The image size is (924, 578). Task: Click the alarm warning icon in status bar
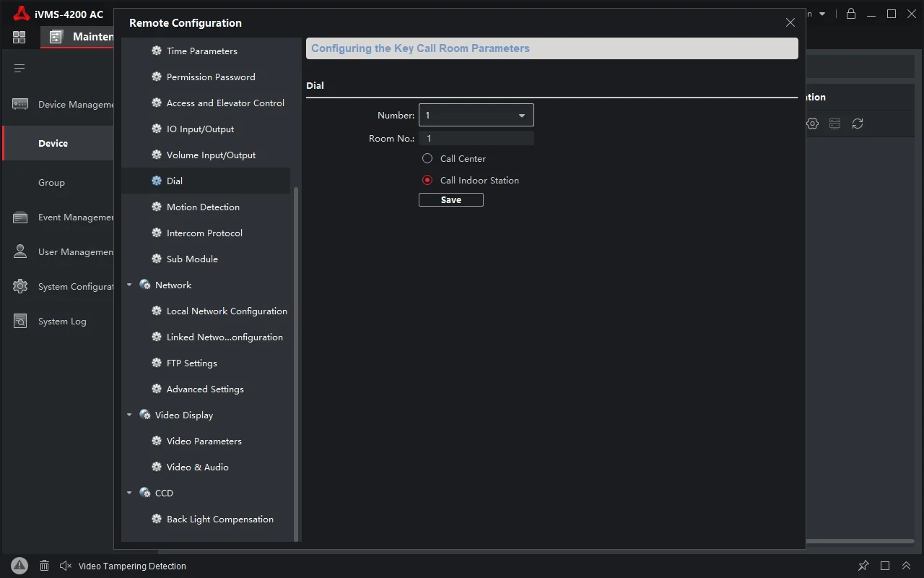(x=19, y=566)
